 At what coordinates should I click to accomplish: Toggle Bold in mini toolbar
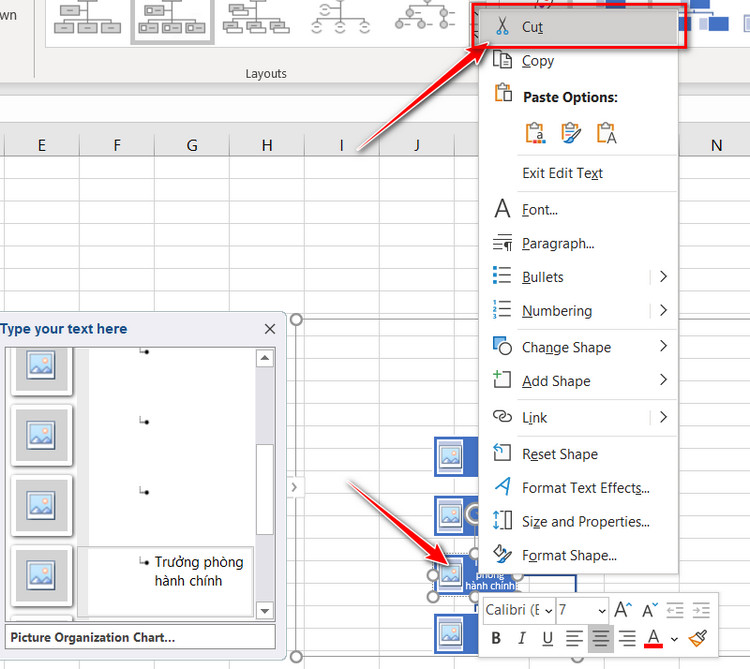[x=496, y=638]
